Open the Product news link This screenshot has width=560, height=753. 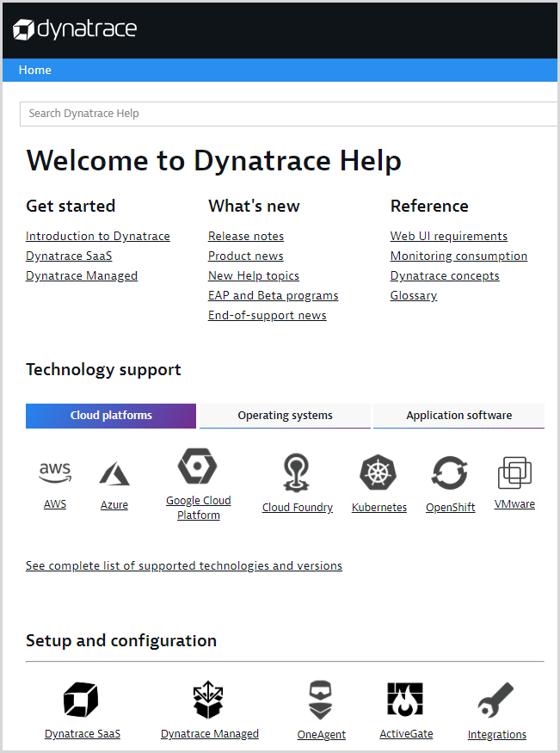246,256
